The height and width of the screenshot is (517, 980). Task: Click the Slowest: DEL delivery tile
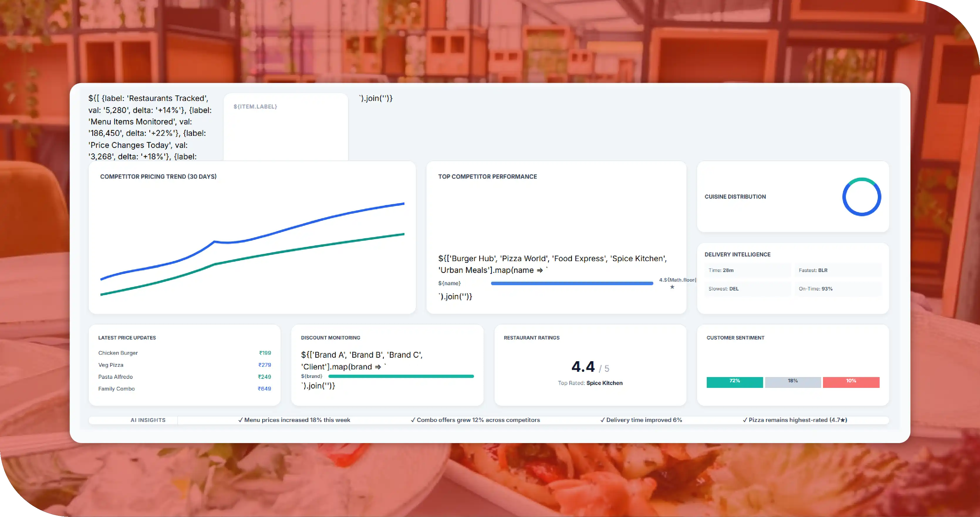click(748, 289)
